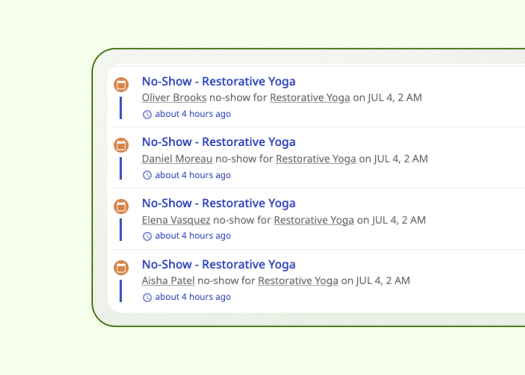
Task: Open the Daniel Moreau member link
Action: (x=177, y=159)
